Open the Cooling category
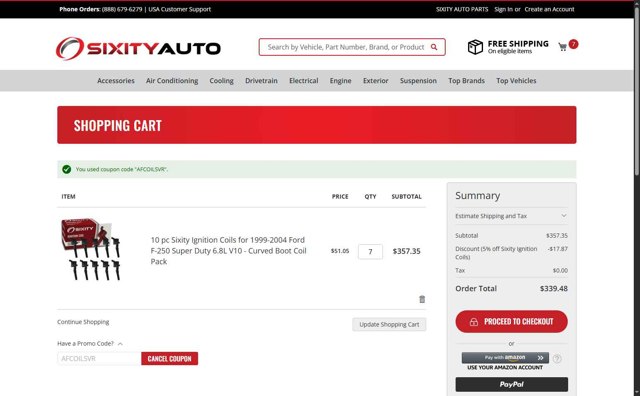 pyautogui.click(x=222, y=81)
